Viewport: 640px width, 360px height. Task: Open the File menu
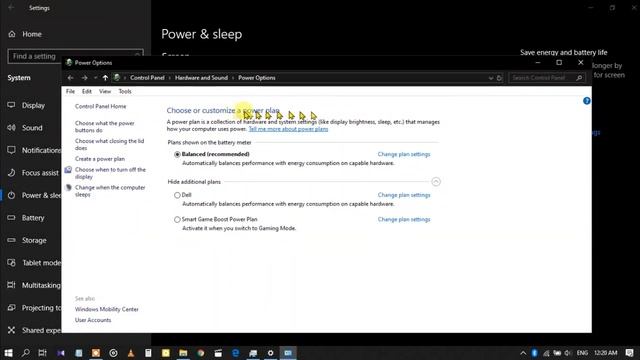(x=70, y=91)
